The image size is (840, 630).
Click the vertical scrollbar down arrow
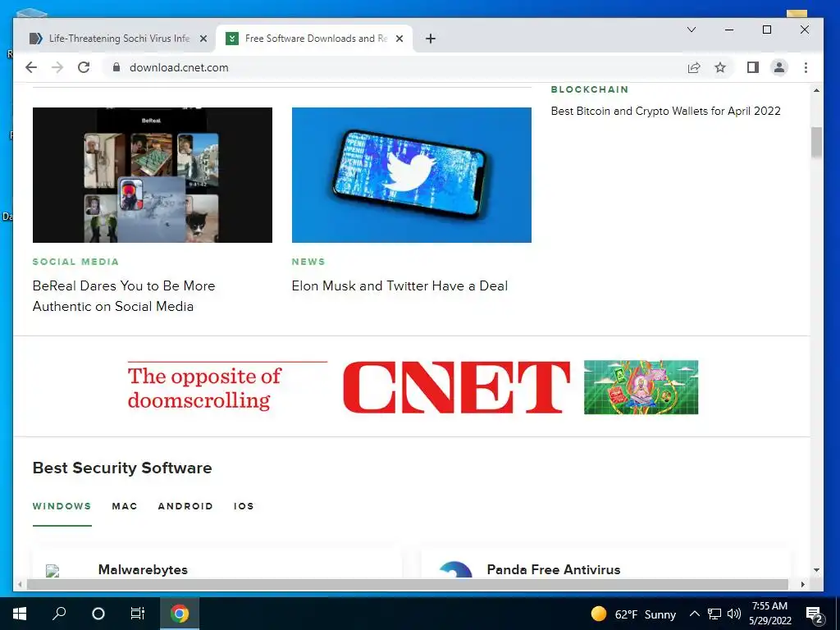point(816,570)
